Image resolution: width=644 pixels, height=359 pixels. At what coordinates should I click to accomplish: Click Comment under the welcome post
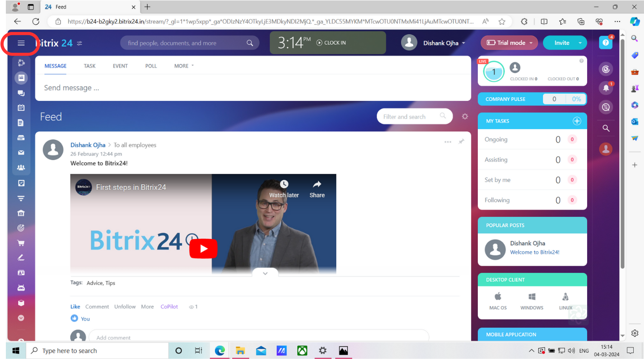(x=97, y=307)
